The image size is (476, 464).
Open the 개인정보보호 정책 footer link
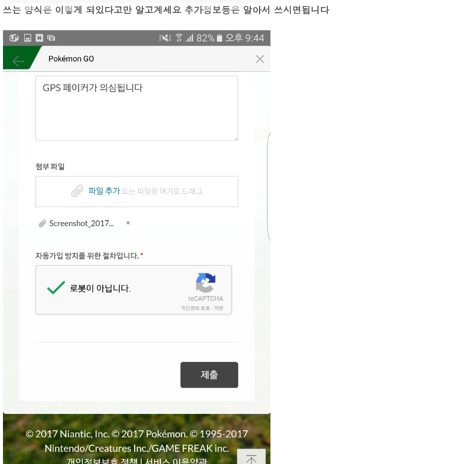(103, 461)
